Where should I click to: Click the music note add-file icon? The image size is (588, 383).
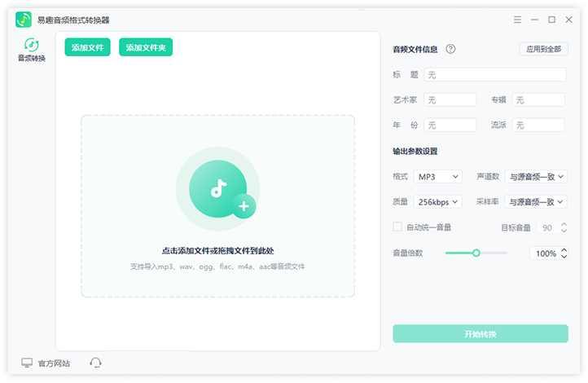(x=217, y=188)
